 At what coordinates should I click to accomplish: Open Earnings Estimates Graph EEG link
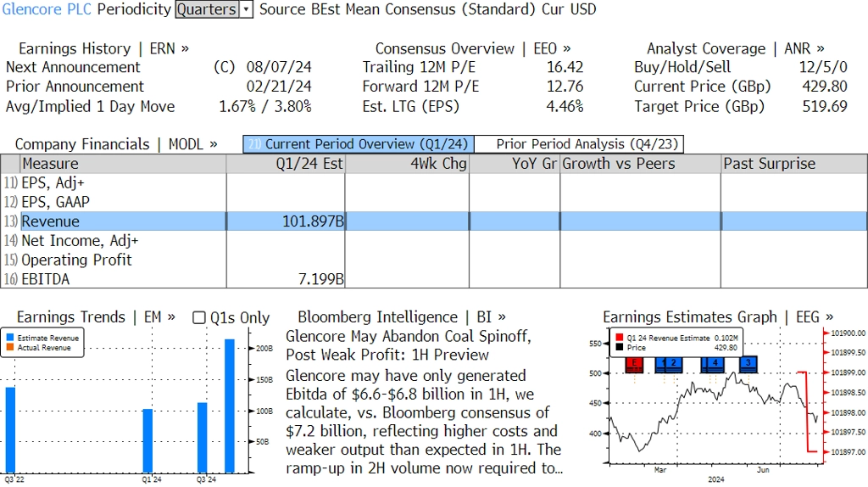tap(717, 317)
